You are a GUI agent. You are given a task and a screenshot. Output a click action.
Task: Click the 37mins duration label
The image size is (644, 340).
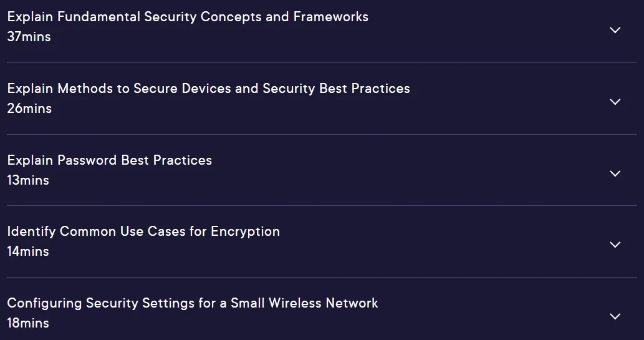29,37
